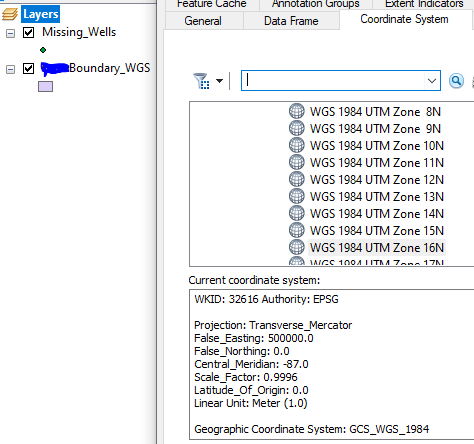Select WGS 1984 UTM Zone 14N
Image resolution: width=474 pixels, height=444 pixels.
(x=377, y=214)
